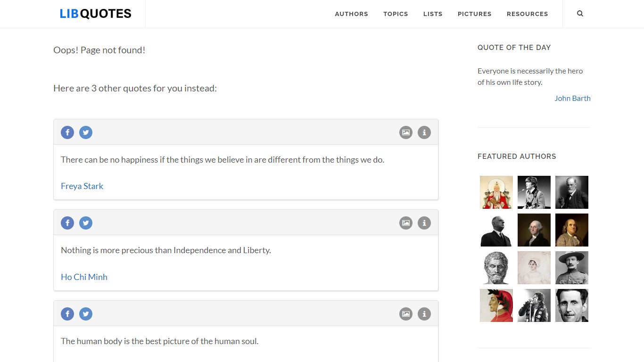The height and width of the screenshot is (362, 644).
Task: Show info for Independence and Liberty quote
Action: tap(424, 223)
